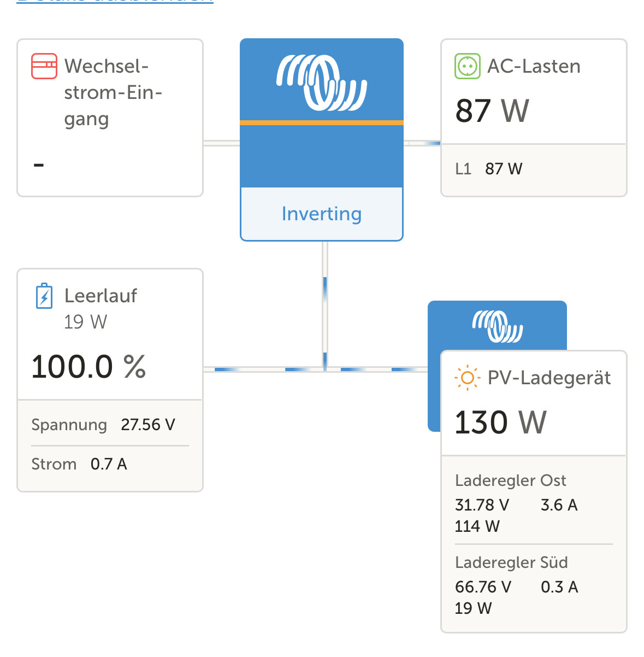Click the small Victron logo above PV-Ladegerät
The height and width of the screenshot is (657, 644).
point(497,326)
